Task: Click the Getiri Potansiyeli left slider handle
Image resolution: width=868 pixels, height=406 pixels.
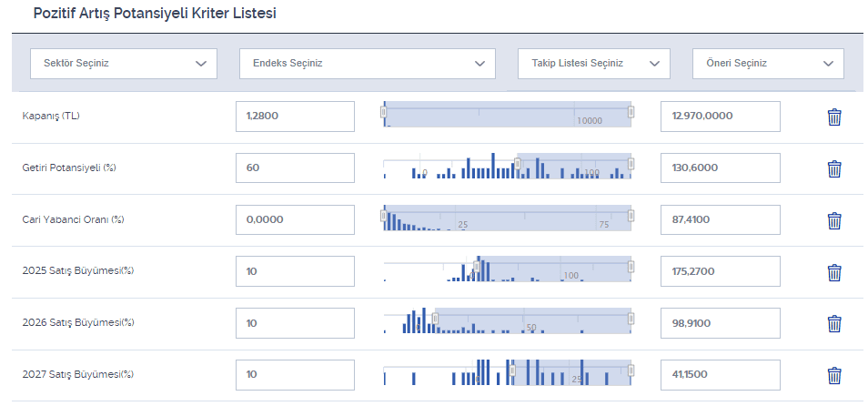Action: [517, 165]
